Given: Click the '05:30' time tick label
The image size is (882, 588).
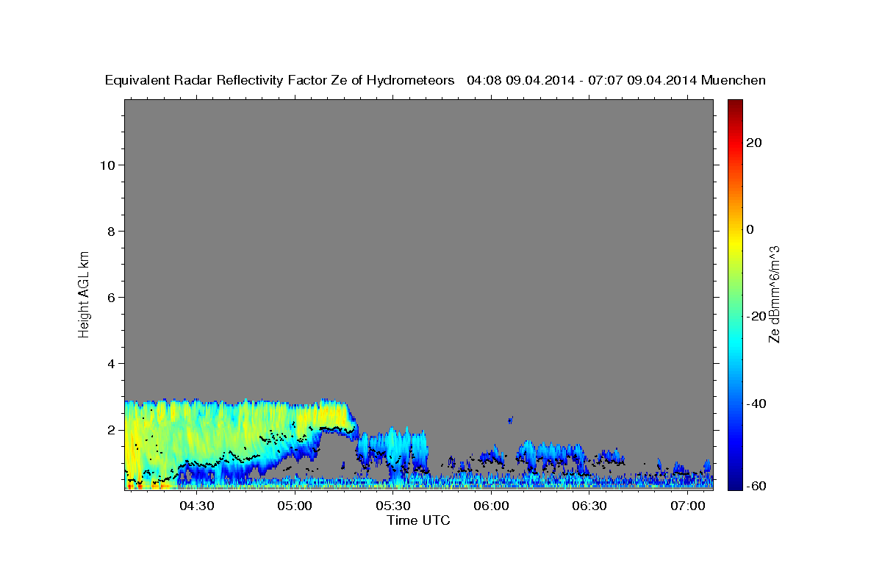Looking at the screenshot, I should [x=393, y=506].
